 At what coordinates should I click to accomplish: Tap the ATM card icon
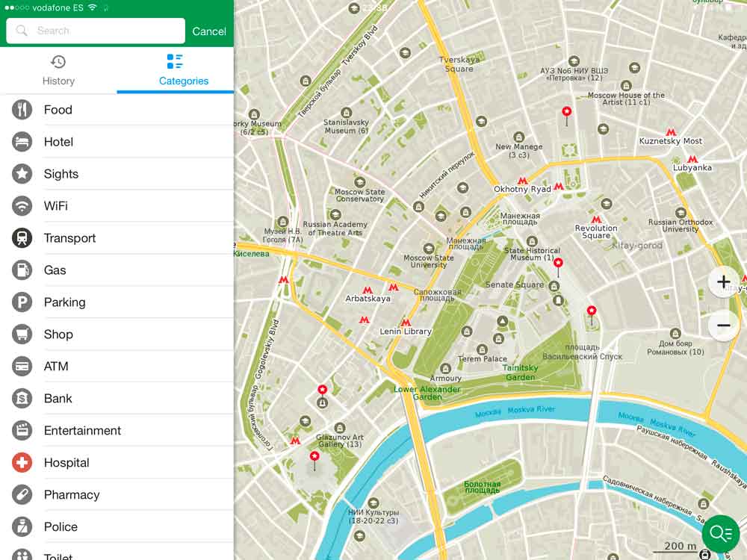coord(22,366)
